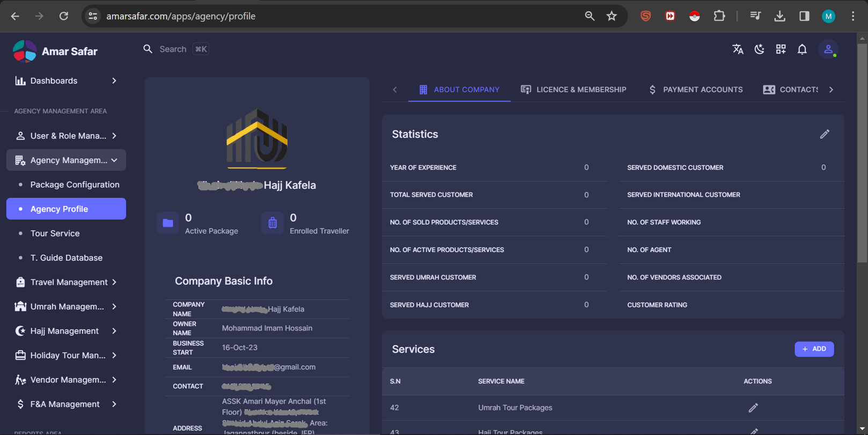Edit Umrah Tour Packages service row
868x435 pixels.
point(753,408)
